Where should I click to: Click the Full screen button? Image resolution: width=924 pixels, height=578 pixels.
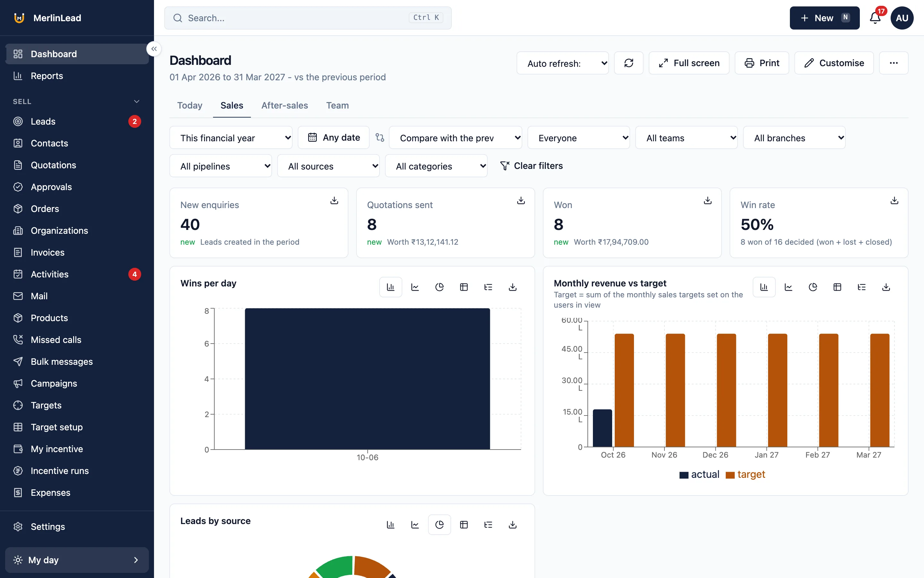tap(689, 63)
